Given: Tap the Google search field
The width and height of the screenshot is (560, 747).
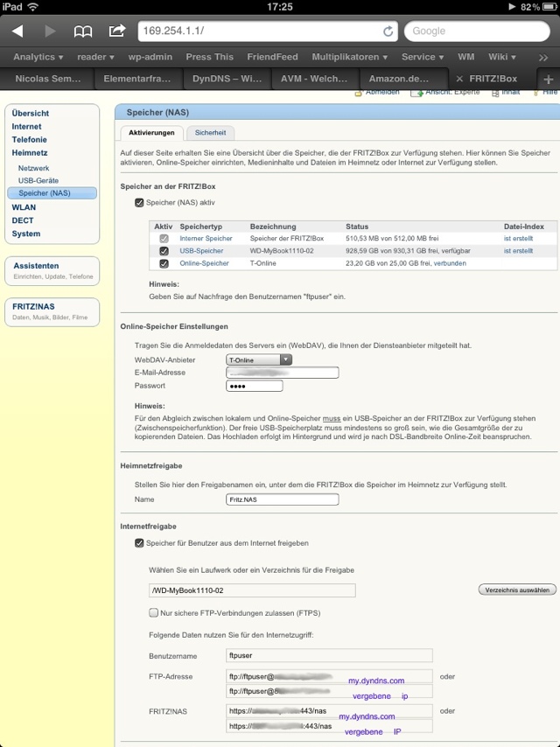Looking at the screenshot, I should pos(477,31).
